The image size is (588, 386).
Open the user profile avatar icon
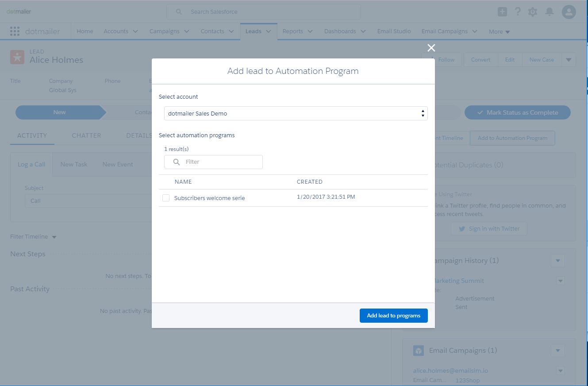pyautogui.click(x=569, y=12)
